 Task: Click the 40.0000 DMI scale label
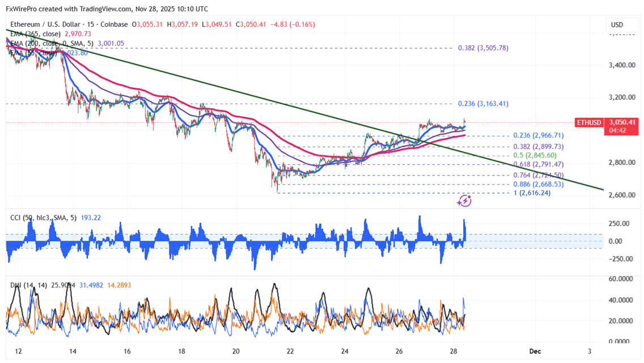tap(621, 300)
